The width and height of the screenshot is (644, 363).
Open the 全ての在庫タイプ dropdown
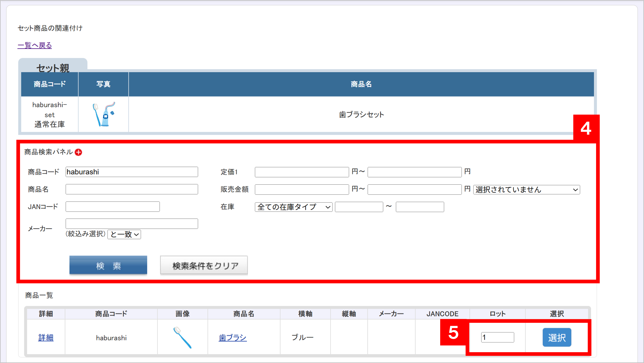tap(294, 207)
